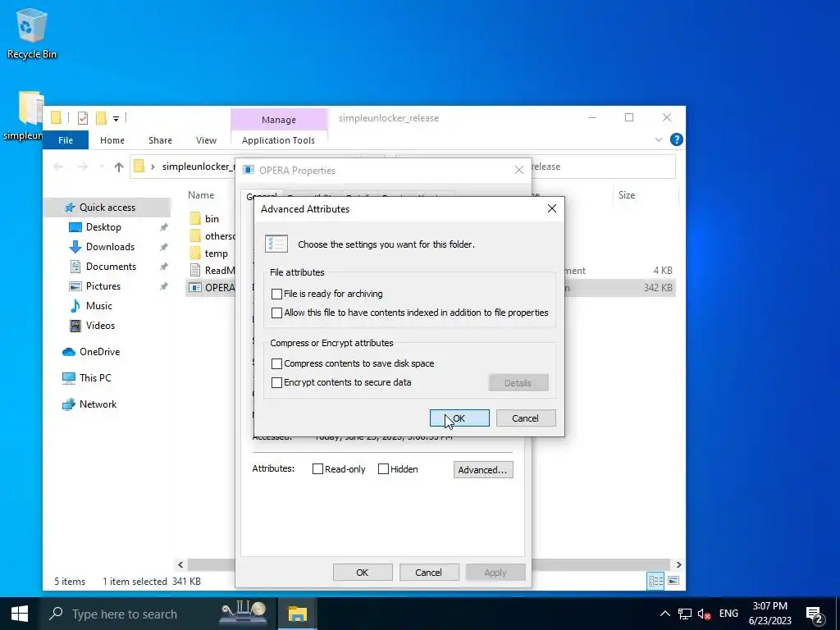This screenshot has width=840, height=630.
Task: Select the bin folder in file list
Action: point(212,218)
